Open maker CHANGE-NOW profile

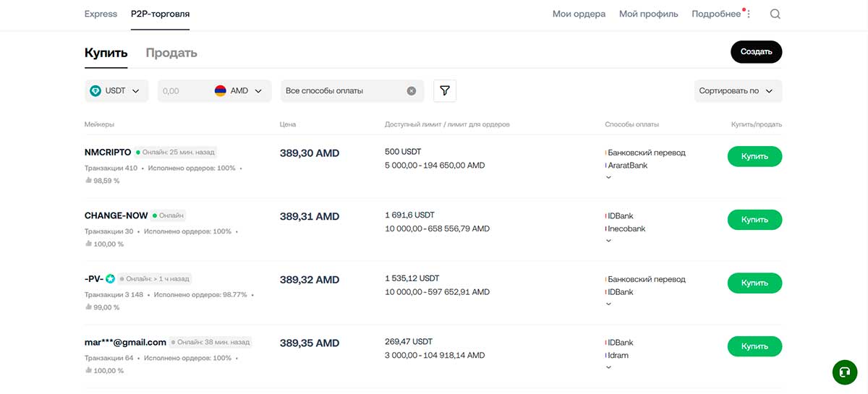click(116, 215)
